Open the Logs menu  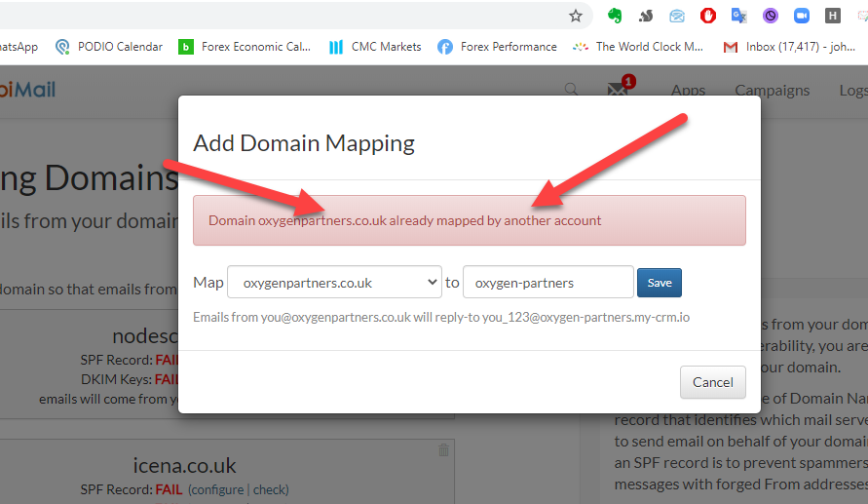click(x=853, y=91)
